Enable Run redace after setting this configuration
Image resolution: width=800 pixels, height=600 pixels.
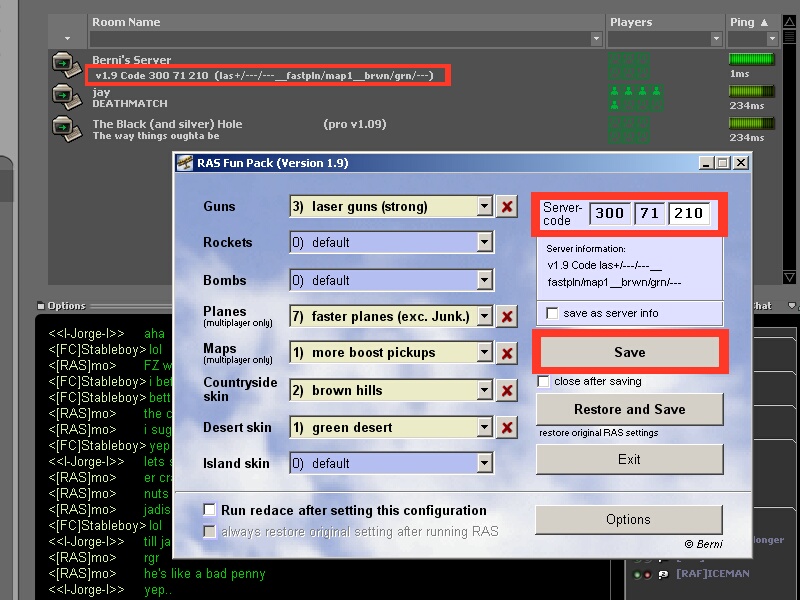(209, 510)
